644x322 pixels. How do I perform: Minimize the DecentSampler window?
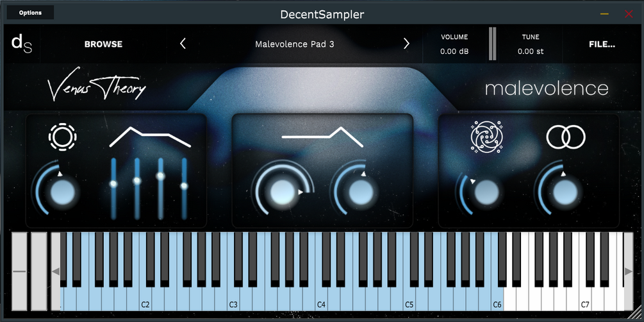(x=604, y=13)
